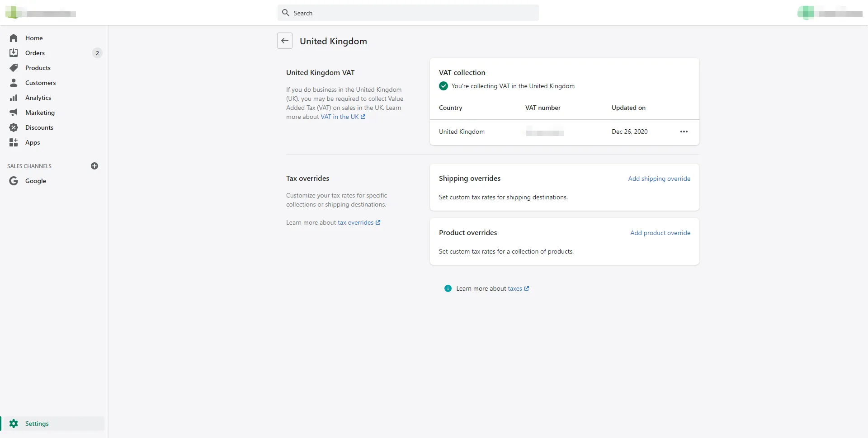
Task: Open Analytics via bar chart icon
Action: (14, 98)
